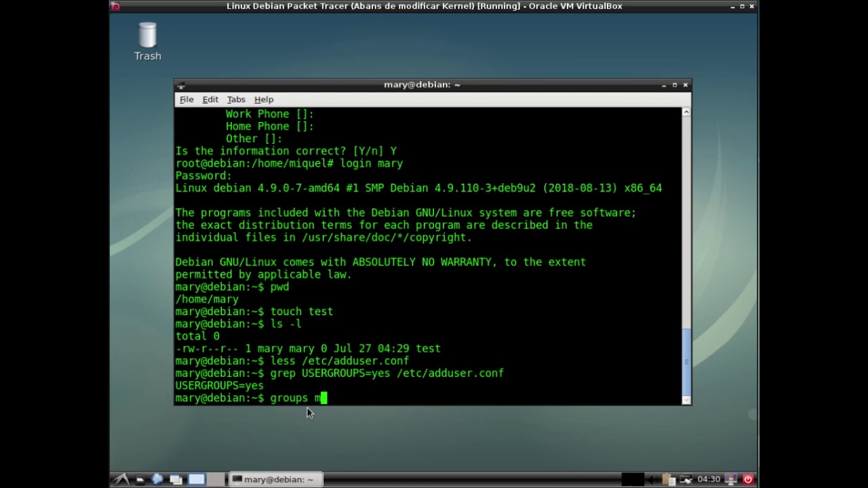This screenshot has width=868, height=488.
Task: Click the terminal scrollbar up arrow
Action: (x=686, y=112)
